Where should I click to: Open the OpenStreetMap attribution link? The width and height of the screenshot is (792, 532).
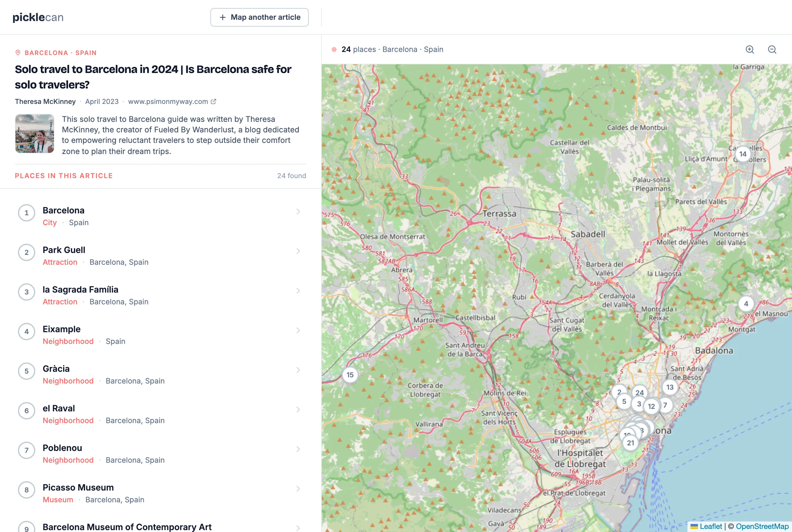click(762, 526)
